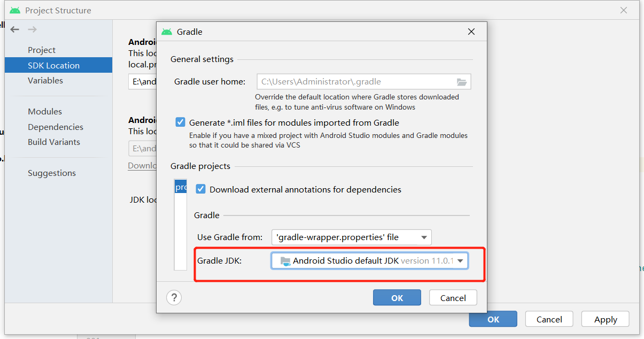Click OK in the Project Structure window
Screen dimensions: 644x339
[x=493, y=319]
